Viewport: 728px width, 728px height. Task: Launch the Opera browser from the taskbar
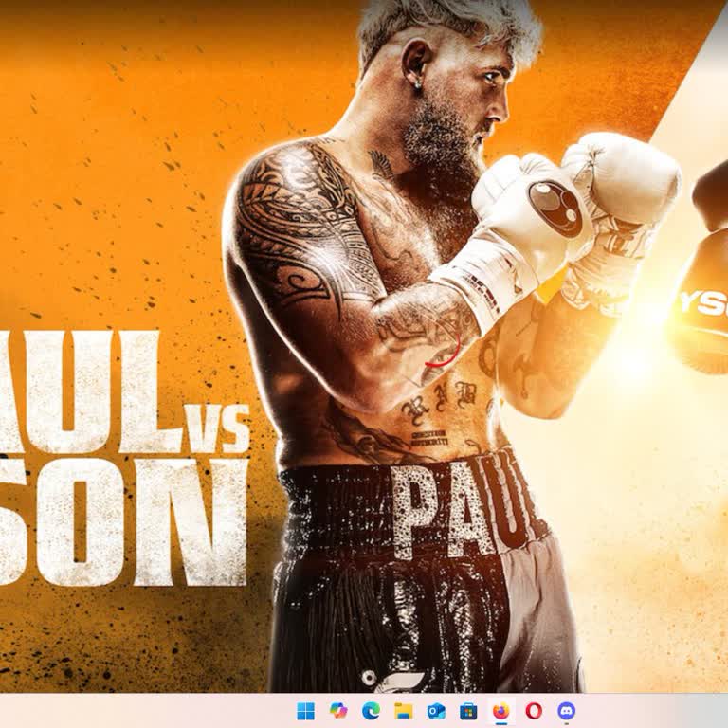(534, 711)
